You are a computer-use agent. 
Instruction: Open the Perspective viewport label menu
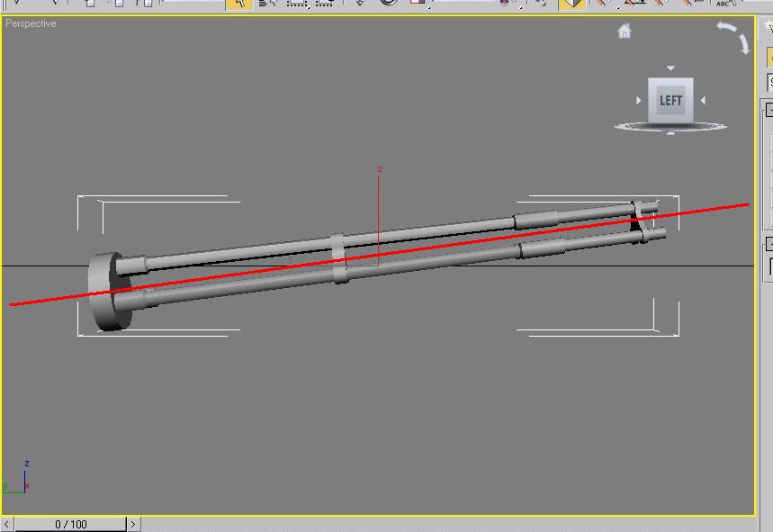click(31, 23)
